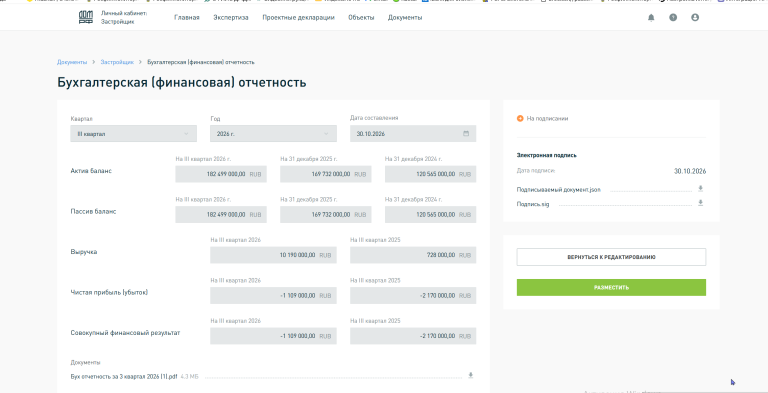Viewport: 768px width, 393px height.
Task: Open the user profile icon
Action: tap(695, 18)
